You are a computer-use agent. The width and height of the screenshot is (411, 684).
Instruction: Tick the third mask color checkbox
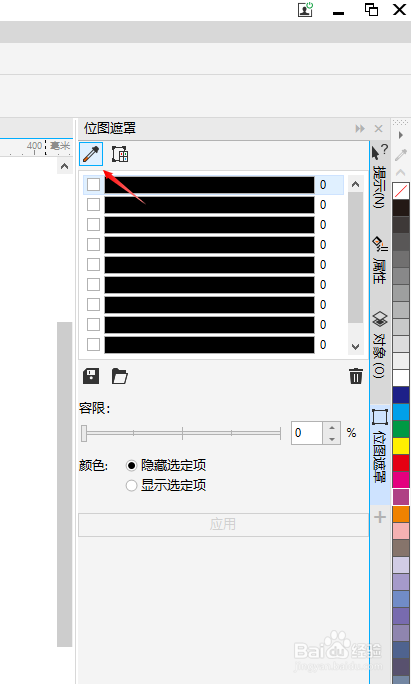[93, 225]
